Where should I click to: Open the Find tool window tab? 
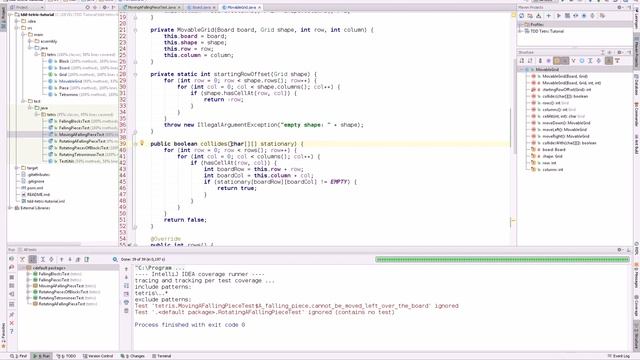[19, 356]
